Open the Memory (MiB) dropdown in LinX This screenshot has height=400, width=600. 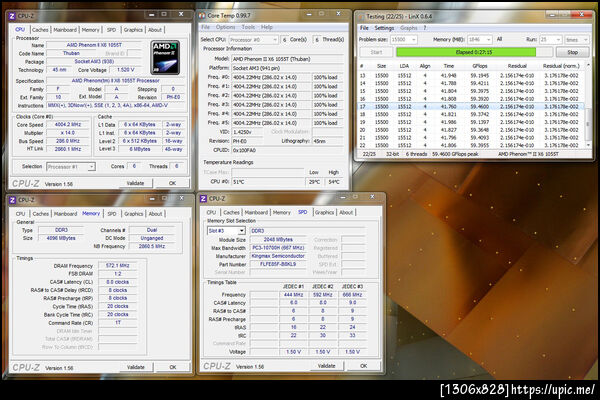pos(479,39)
